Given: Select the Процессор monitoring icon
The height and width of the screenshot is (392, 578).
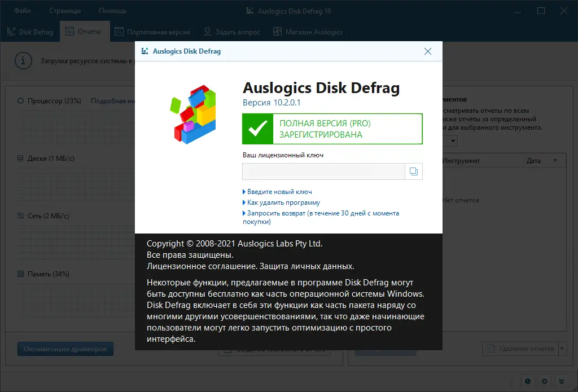Looking at the screenshot, I should 21,102.
